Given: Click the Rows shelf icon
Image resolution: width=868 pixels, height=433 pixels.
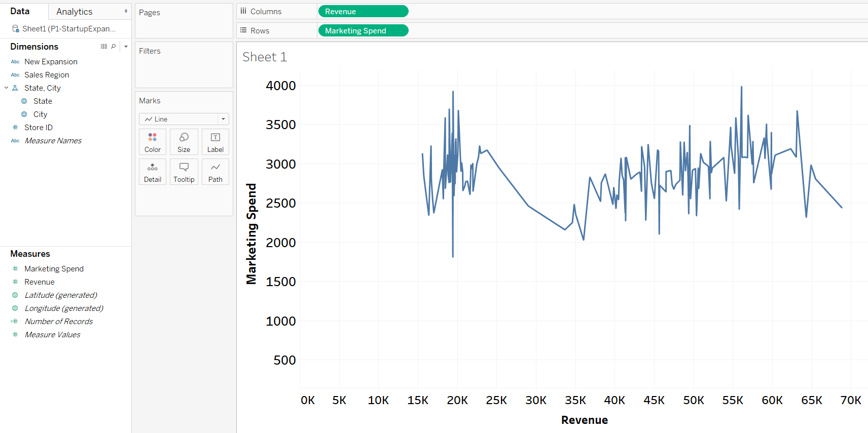Looking at the screenshot, I should point(243,30).
